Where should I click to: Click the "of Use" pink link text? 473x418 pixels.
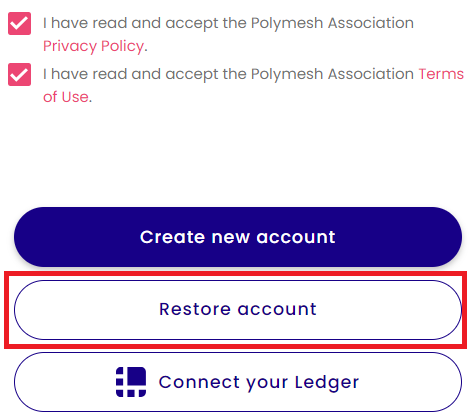[x=66, y=97]
